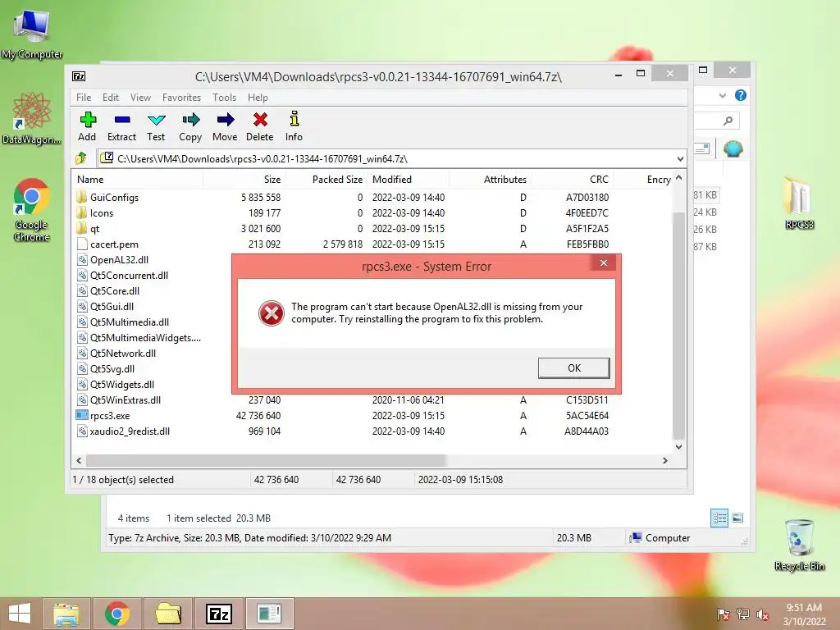
Task: Click OK in the System Error dialog
Action: click(x=573, y=368)
